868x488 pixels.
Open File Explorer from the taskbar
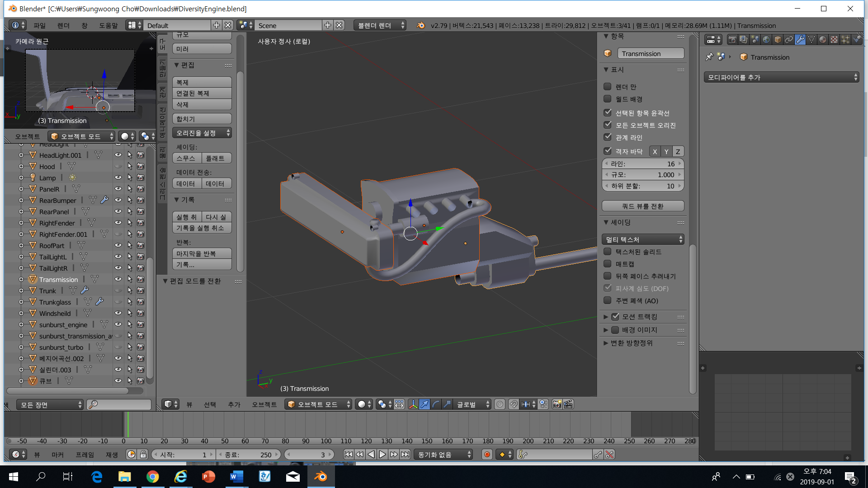125,477
